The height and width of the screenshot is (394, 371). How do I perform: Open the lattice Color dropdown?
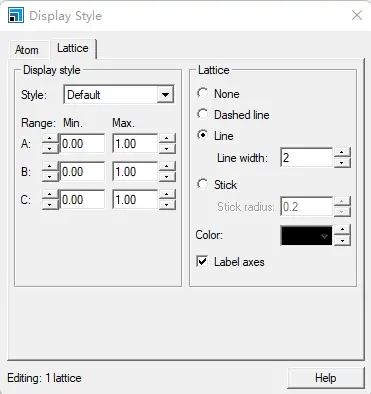(x=306, y=236)
